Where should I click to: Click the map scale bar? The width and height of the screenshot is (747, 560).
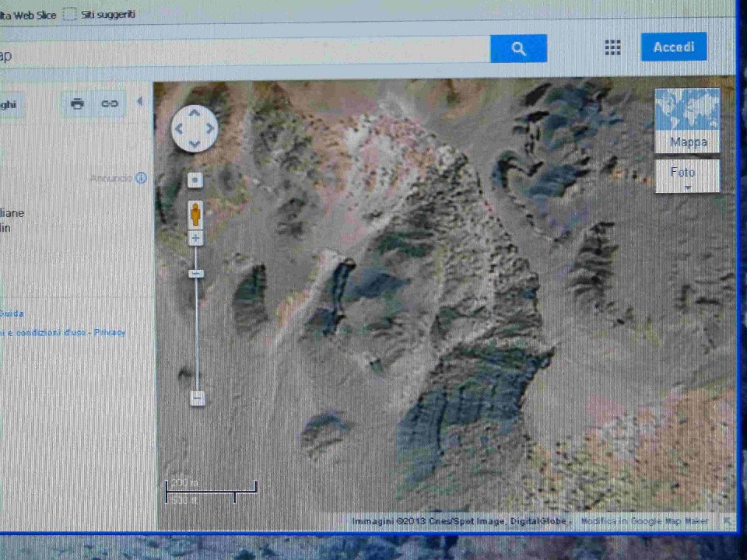tap(211, 492)
